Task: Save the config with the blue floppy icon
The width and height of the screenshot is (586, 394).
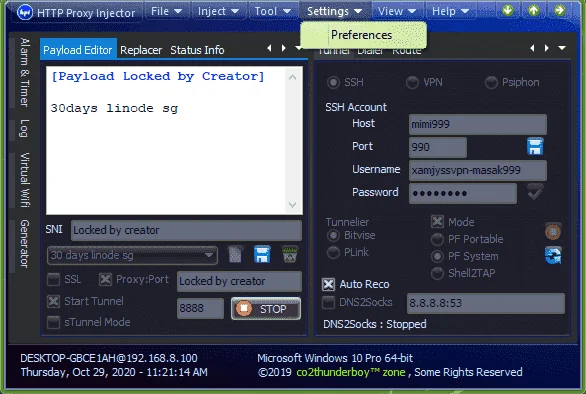Action: click(x=262, y=255)
